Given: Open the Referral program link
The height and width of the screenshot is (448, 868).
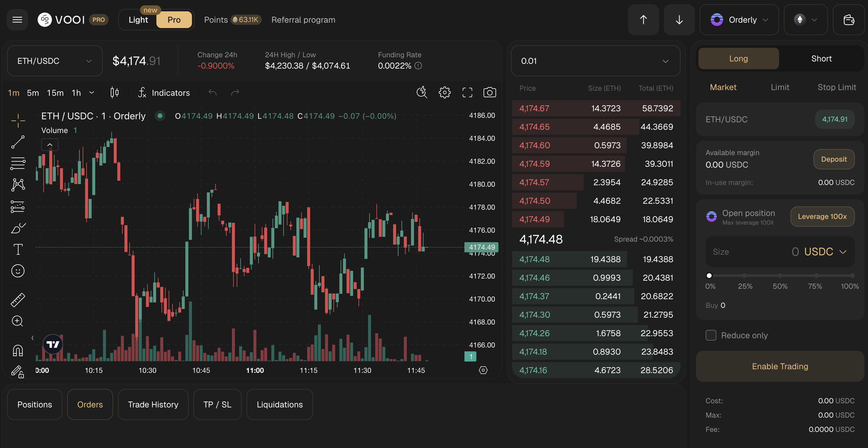Looking at the screenshot, I should [303, 20].
